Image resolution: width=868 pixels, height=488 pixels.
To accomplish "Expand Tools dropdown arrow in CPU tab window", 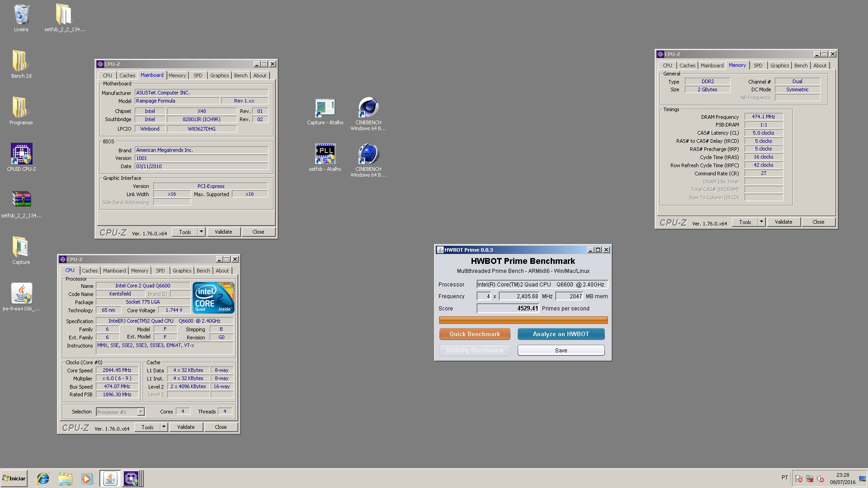I will (164, 427).
